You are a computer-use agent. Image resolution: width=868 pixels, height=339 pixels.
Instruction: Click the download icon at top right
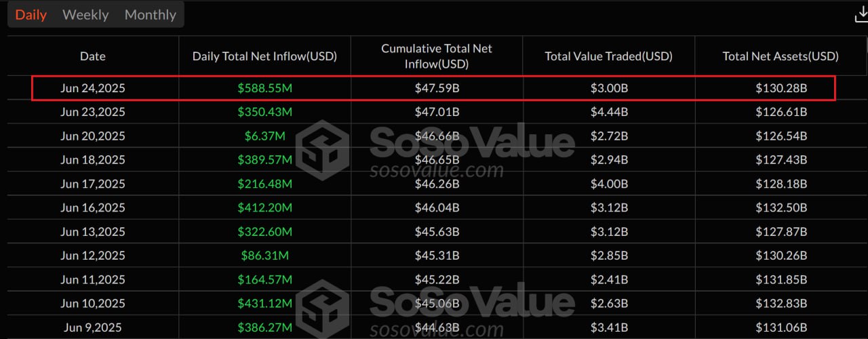[x=861, y=14]
